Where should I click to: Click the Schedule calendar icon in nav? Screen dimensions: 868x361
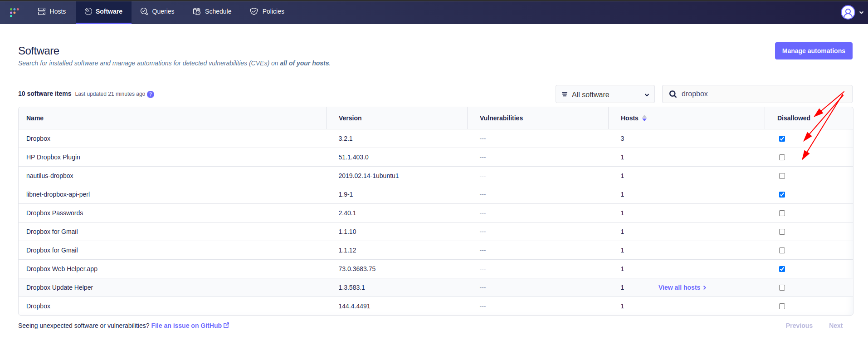(x=197, y=11)
